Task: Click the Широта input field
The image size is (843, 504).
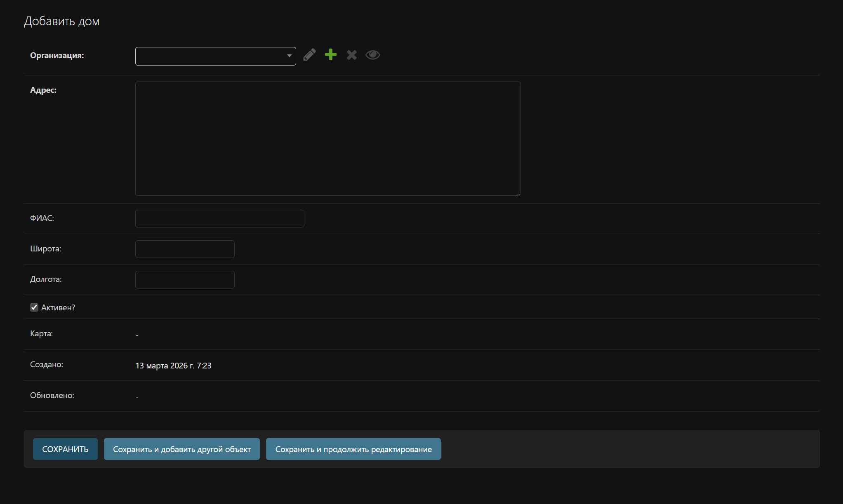Action: click(x=185, y=249)
